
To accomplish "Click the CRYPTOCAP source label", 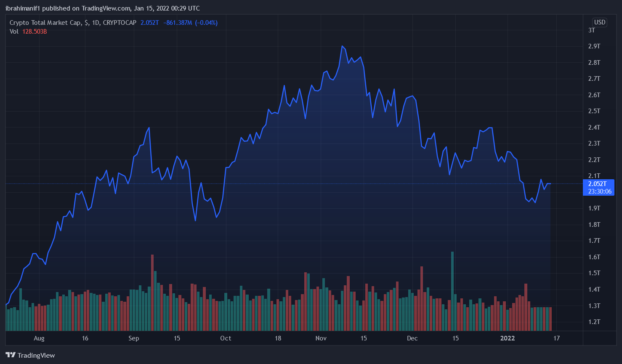I will 120,23.
